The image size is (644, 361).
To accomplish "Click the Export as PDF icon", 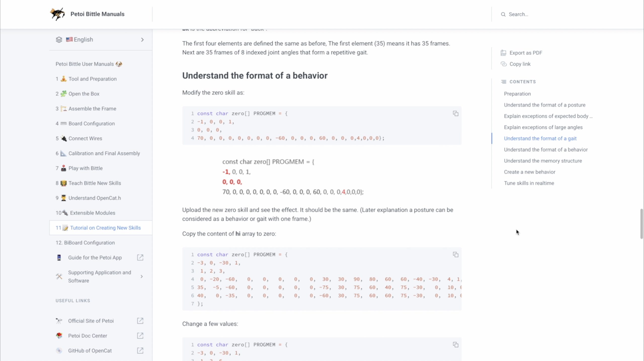I will point(503,53).
